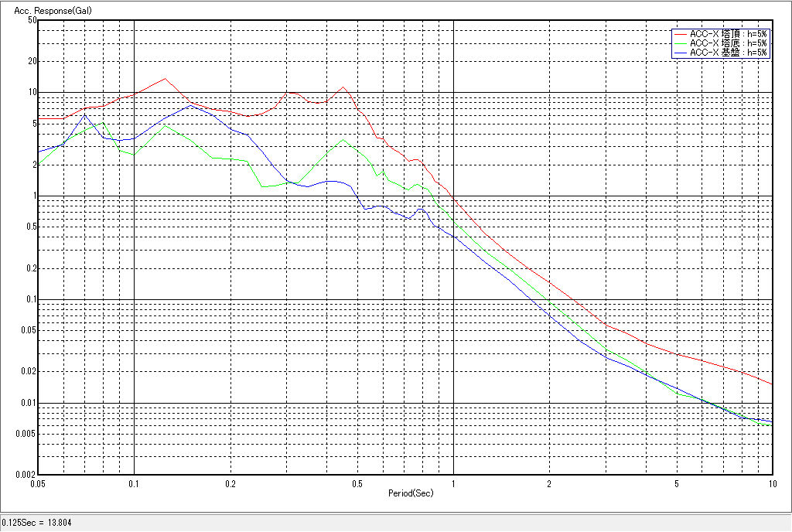This screenshot has height=532, width=792.
Task: Click the y-axis tick label 0.01
Action: coord(29,403)
